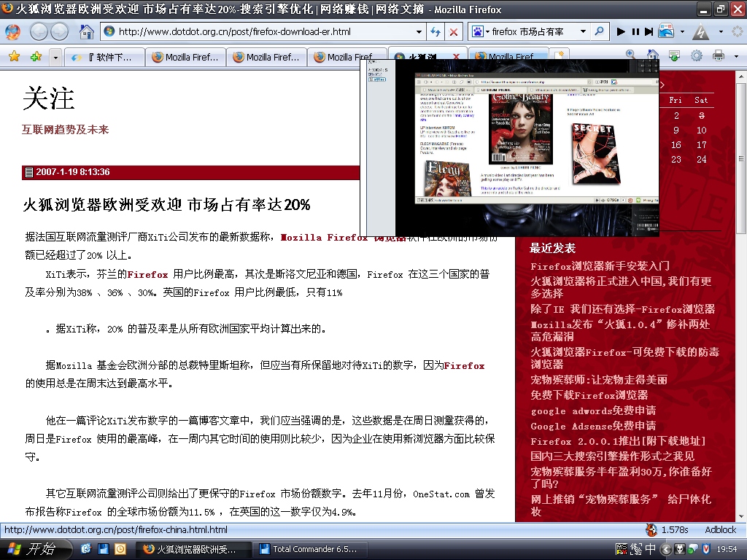Click the grey lightning triangle toolbar icon
This screenshot has height=560, width=747.
[700, 32]
